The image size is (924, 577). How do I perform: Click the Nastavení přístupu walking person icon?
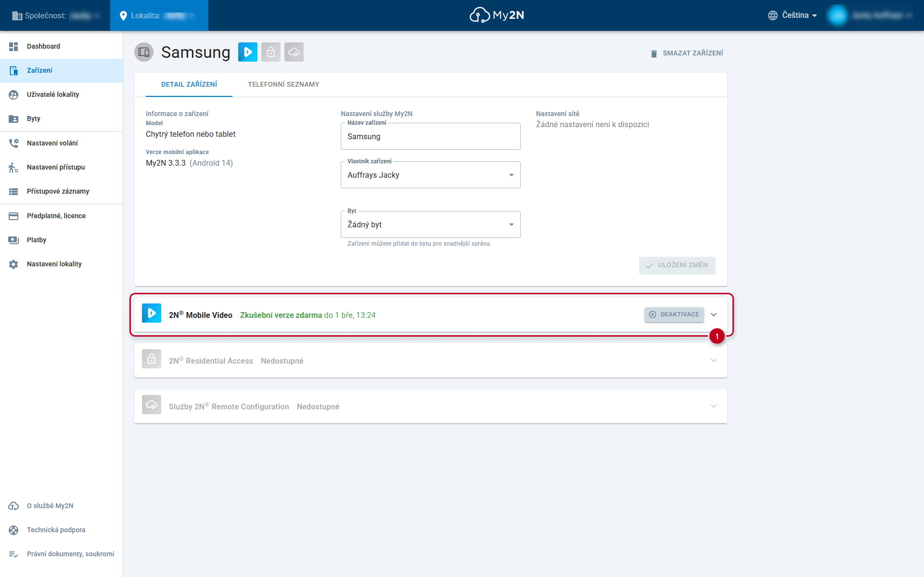click(13, 167)
